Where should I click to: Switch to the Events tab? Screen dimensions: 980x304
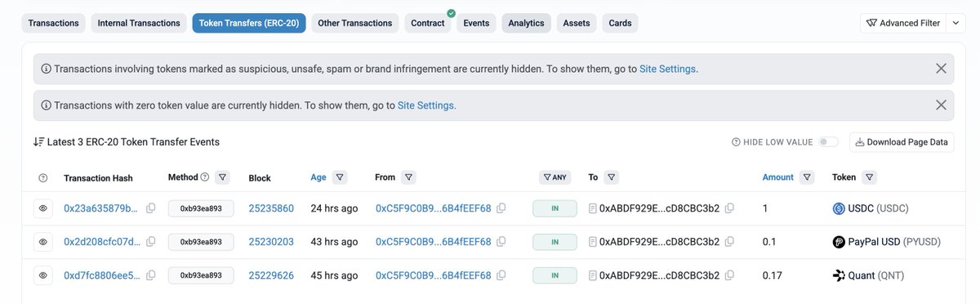pos(476,23)
